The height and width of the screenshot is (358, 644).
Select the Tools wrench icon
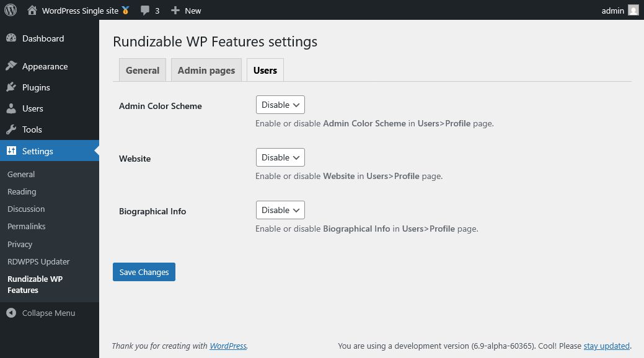(x=12, y=129)
